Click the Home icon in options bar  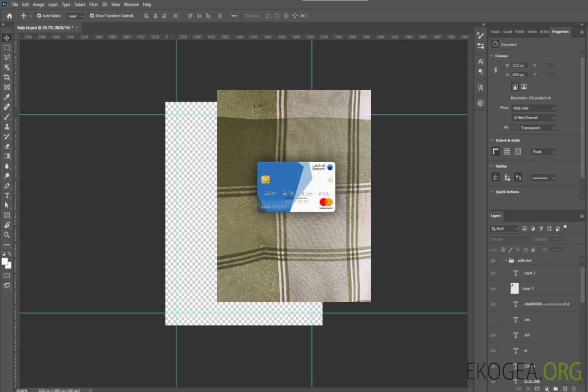pos(9,16)
